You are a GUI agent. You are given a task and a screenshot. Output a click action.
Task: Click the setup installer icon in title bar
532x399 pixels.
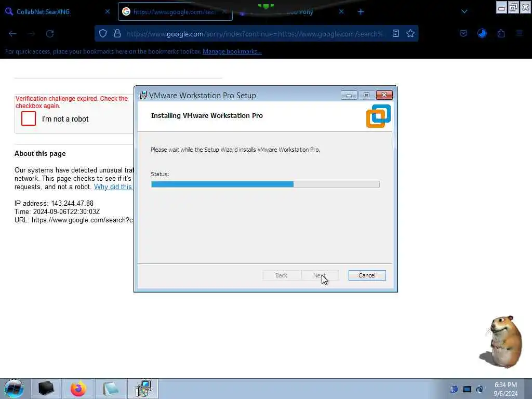pyautogui.click(x=143, y=96)
